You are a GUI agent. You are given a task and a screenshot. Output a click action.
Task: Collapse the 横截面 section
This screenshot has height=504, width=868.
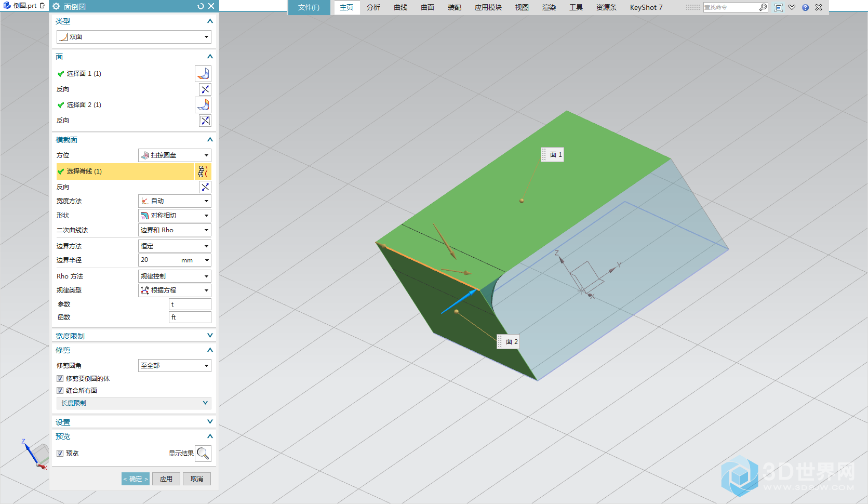coord(210,140)
